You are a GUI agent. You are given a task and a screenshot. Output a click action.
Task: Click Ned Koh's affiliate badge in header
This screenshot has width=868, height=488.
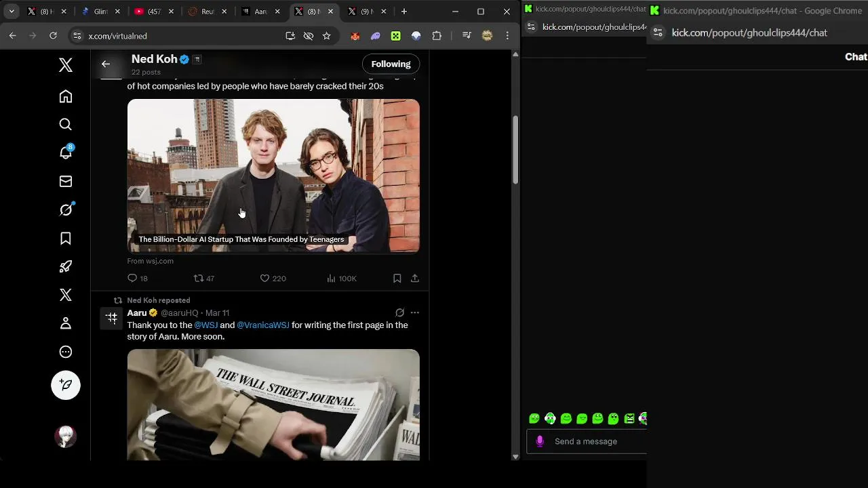[197, 60]
